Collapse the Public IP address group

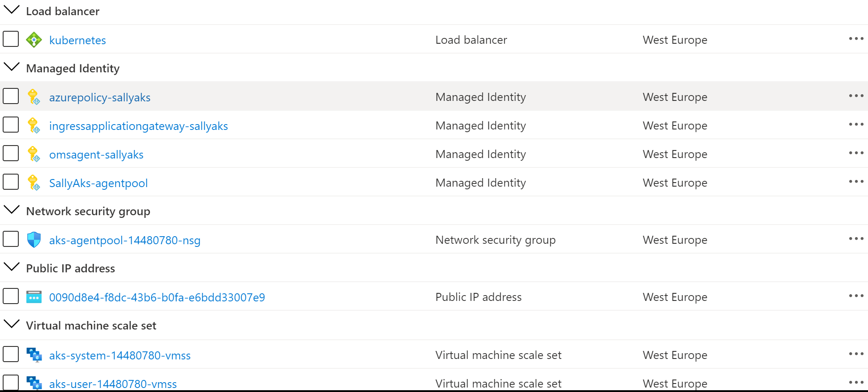tap(11, 267)
